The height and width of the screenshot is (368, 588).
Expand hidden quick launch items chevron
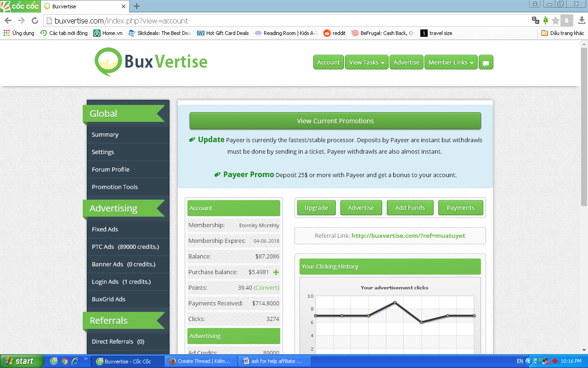pos(85,359)
